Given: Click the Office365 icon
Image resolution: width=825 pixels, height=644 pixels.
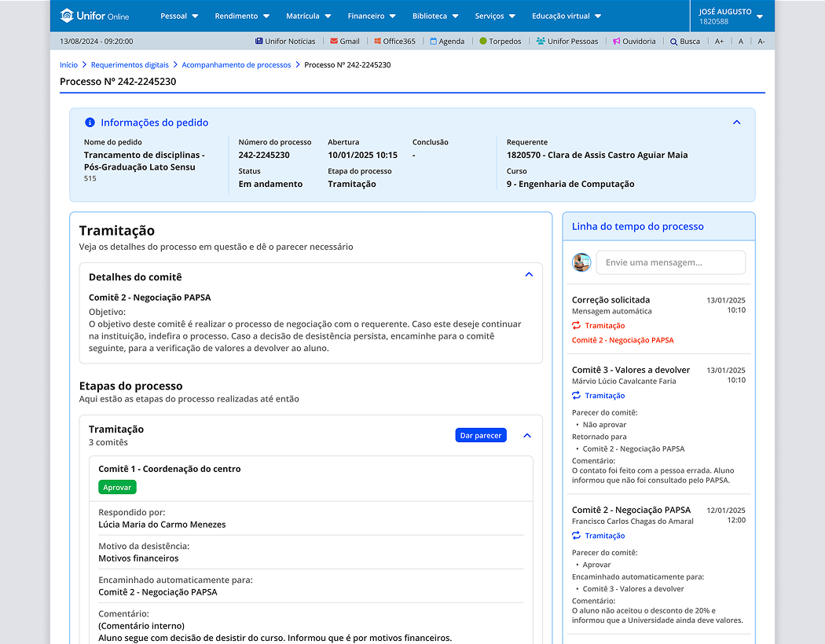Looking at the screenshot, I should 377,41.
